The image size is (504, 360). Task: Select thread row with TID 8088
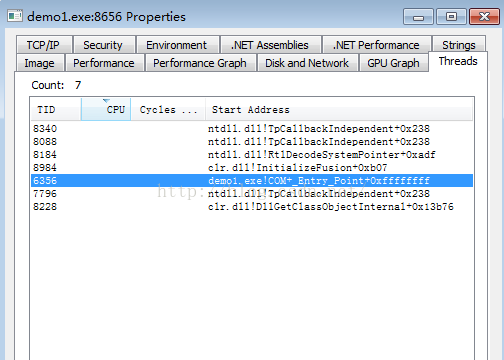[x=252, y=142]
